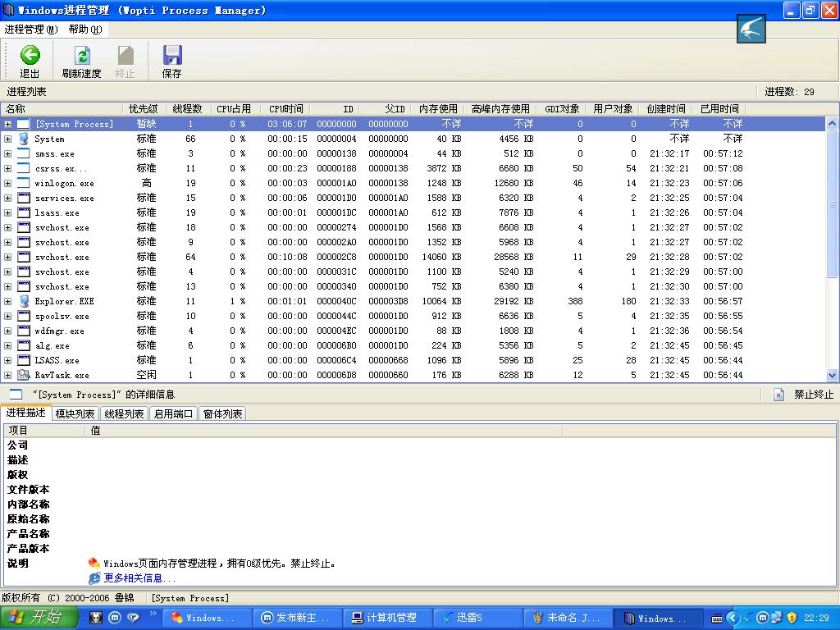Open the refresh speed (刷新速度) tool

(x=81, y=62)
